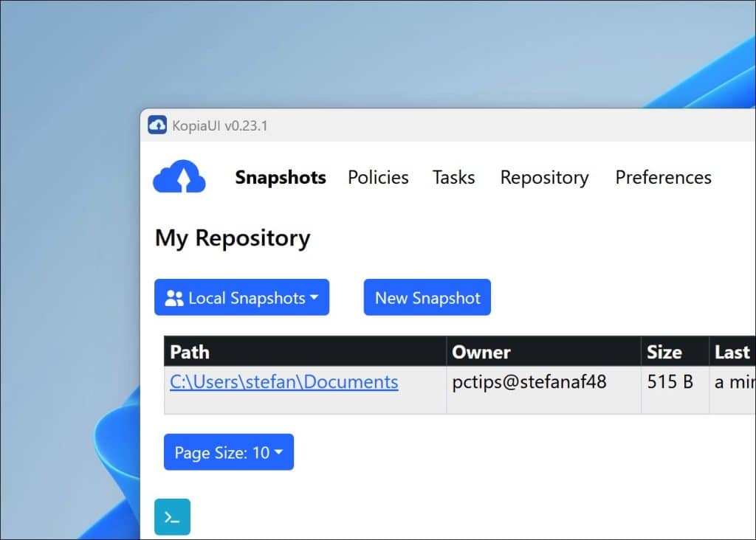Go to the Tasks tab
The width and height of the screenshot is (756, 540).
pos(453,178)
